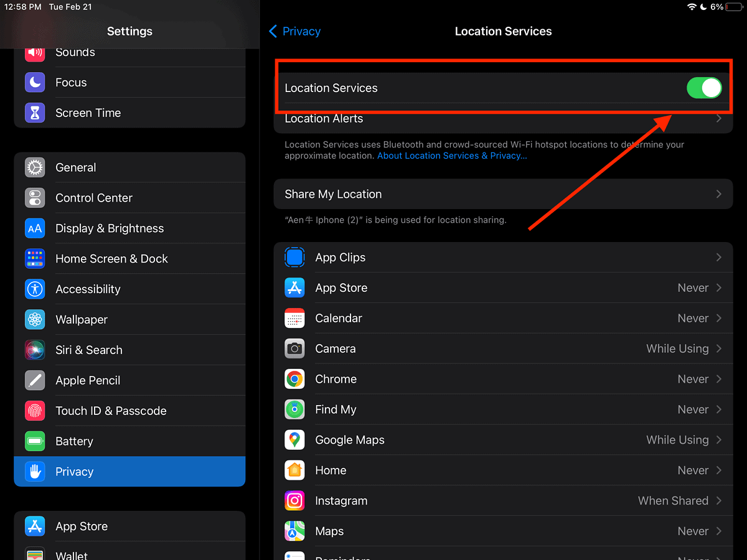This screenshot has height=560, width=747.
Task: Open App Clips location details
Action: click(503, 257)
